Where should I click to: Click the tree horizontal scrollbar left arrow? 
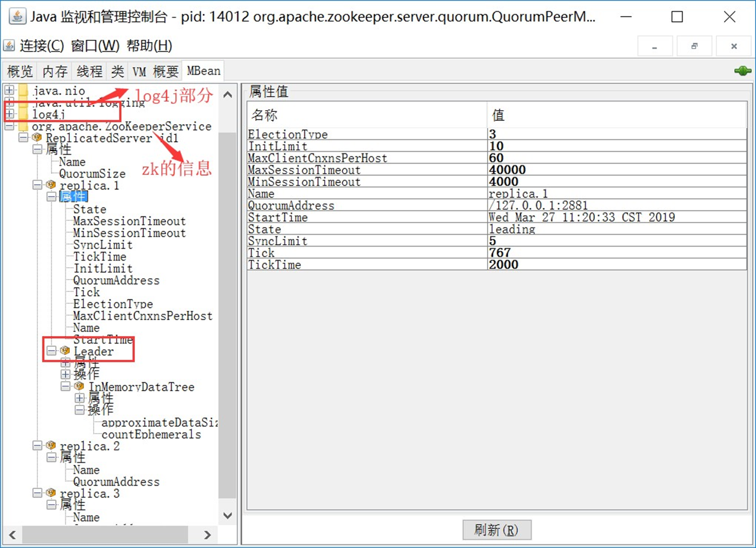coord(13,534)
